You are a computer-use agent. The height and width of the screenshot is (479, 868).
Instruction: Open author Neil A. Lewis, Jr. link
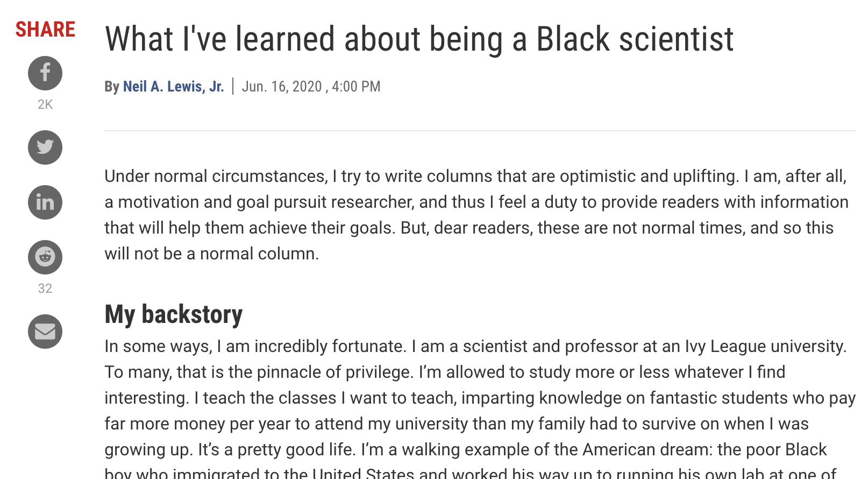pos(173,87)
